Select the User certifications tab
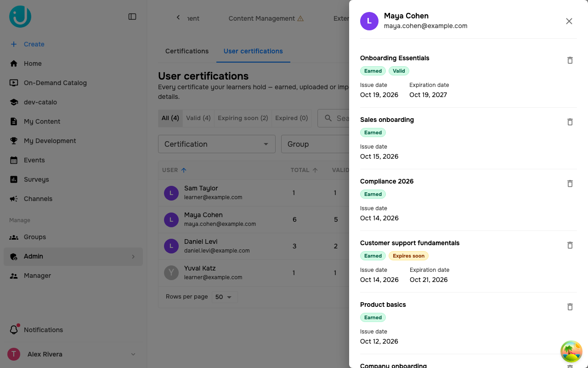 (253, 51)
